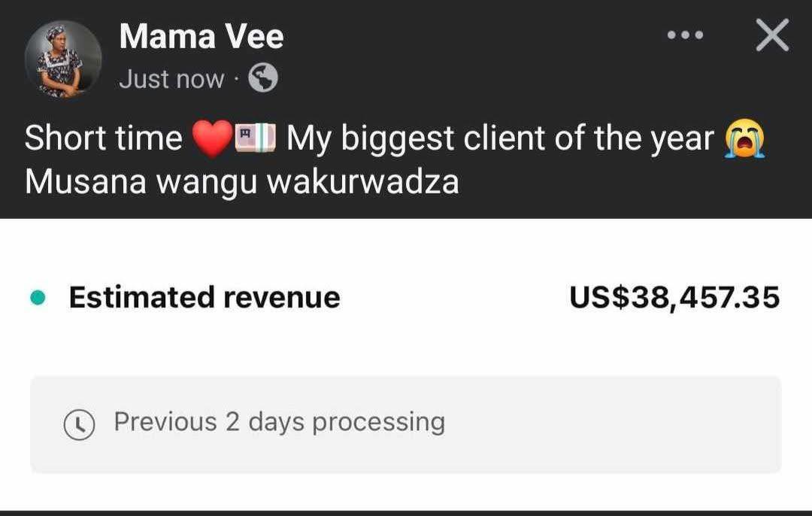This screenshot has width=812, height=516.
Task: Click the white revenue screenshot image
Action: tap(406, 364)
